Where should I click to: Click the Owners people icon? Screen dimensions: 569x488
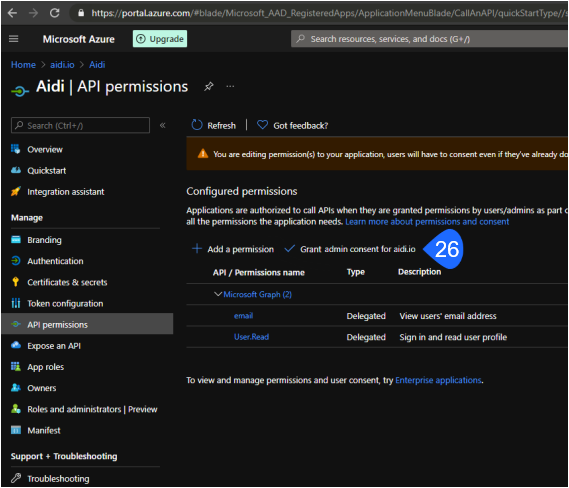[x=16, y=387]
